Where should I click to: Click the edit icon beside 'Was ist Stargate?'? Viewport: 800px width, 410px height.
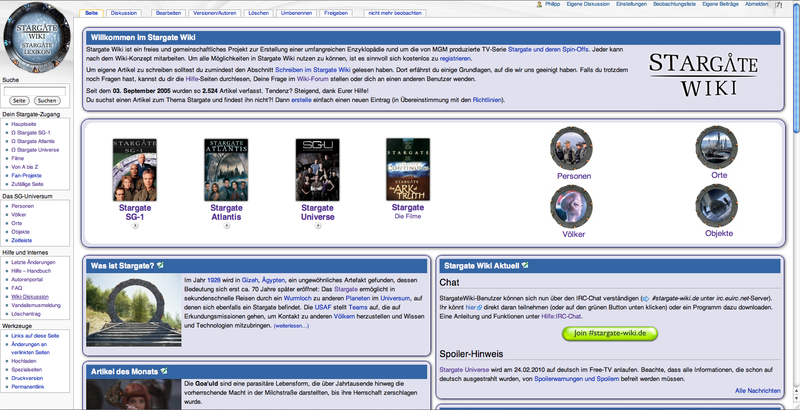pyautogui.click(x=160, y=266)
